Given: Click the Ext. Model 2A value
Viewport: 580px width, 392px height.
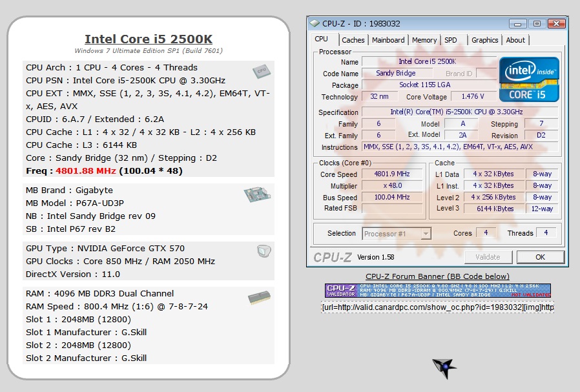Looking at the screenshot, I should point(462,136).
